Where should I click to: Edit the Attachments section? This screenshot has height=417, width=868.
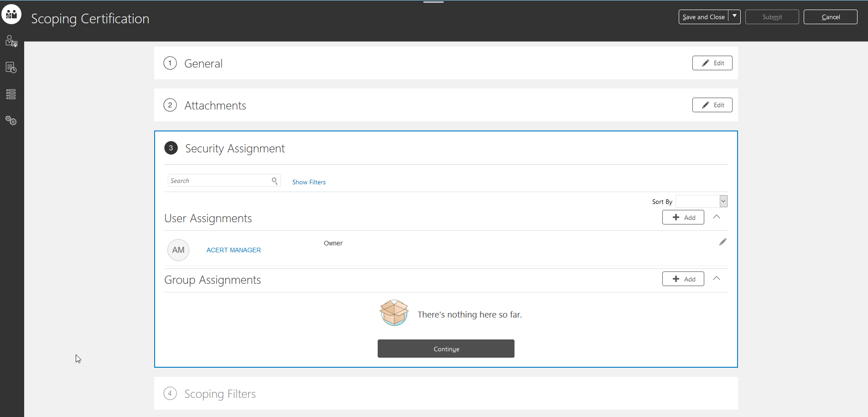pos(712,105)
